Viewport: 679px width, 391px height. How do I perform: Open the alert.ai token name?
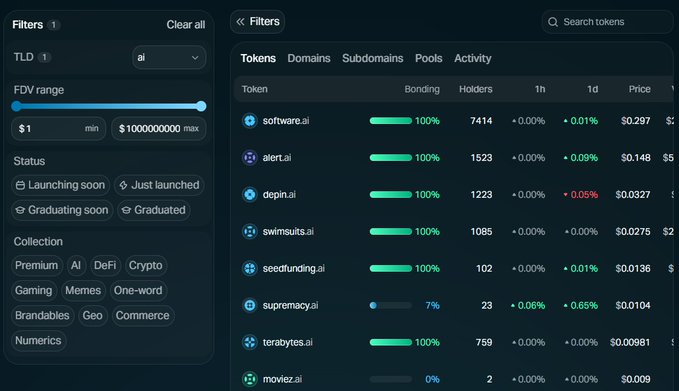point(277,158)
